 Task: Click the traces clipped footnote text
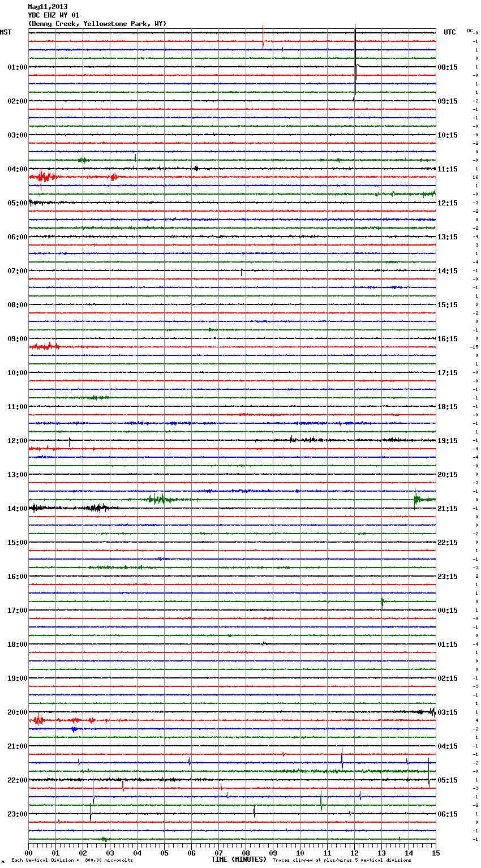(342, 861)
